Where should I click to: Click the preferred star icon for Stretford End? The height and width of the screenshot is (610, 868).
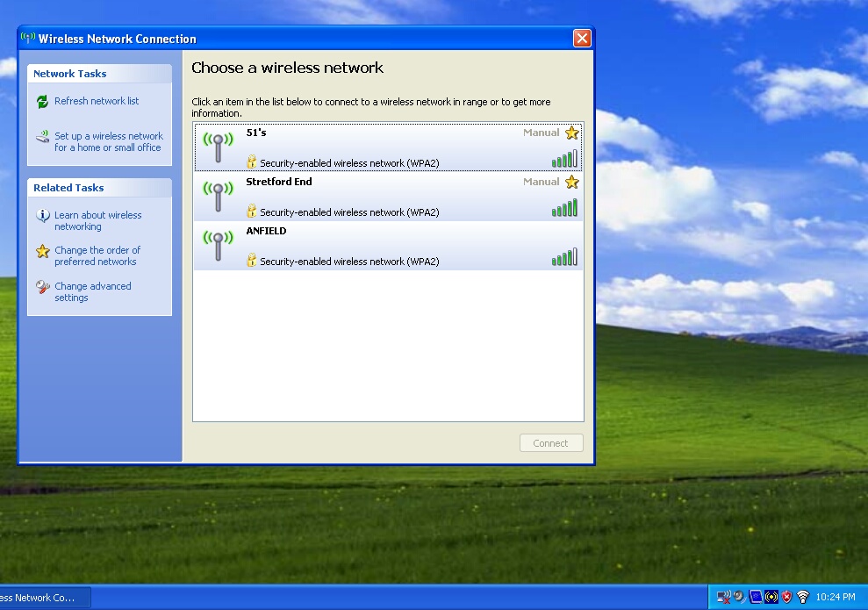(x=572, y=182)
